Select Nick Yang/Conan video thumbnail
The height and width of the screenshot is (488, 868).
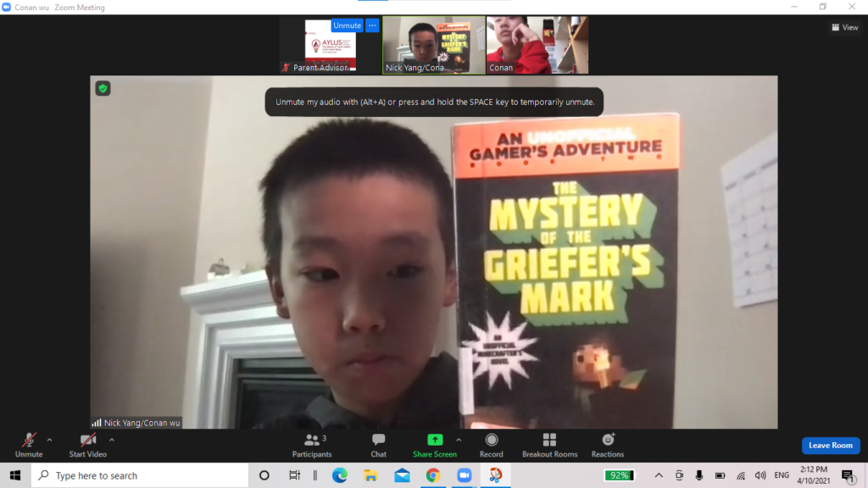pyautogui.click(x=433, y=45)
